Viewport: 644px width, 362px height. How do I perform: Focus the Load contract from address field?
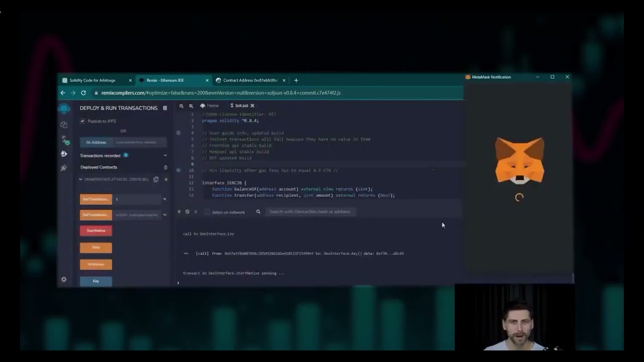click(139, 142)
